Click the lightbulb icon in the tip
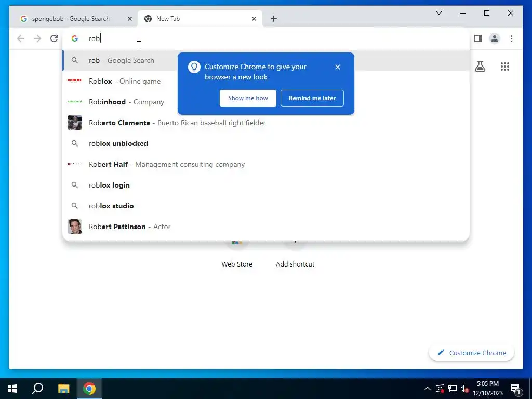Viewport: 532px width, 399px height. point(194,67)
